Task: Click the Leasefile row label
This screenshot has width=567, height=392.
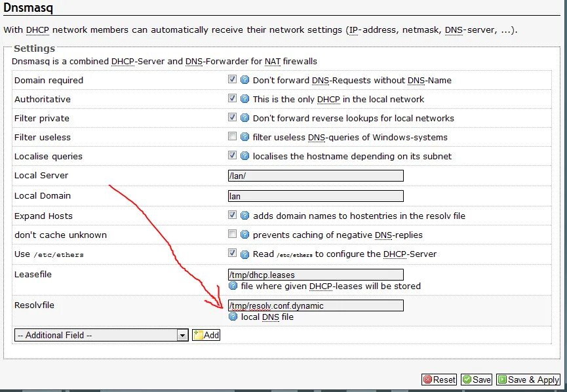Action: point(33,274)
